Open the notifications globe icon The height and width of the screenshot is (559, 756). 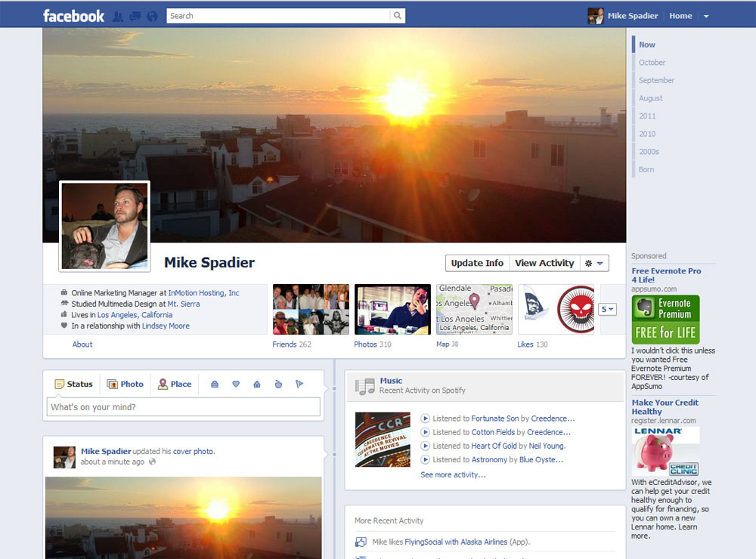(153, 17)
